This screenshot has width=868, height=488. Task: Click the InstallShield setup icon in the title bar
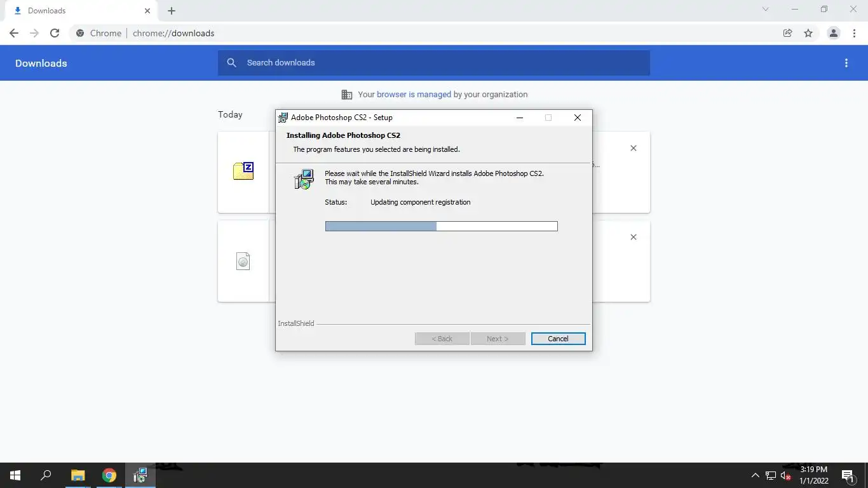click(x=283, y=118)
